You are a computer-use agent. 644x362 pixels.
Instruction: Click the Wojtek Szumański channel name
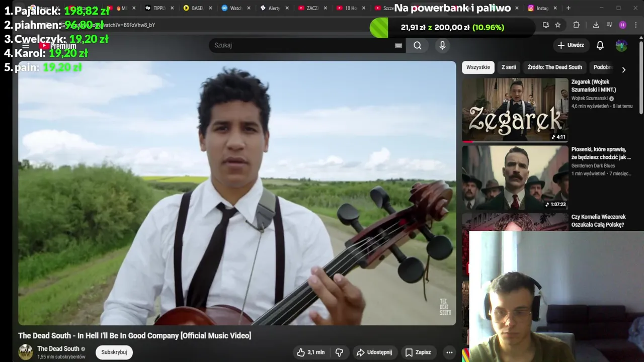[590, 99]
